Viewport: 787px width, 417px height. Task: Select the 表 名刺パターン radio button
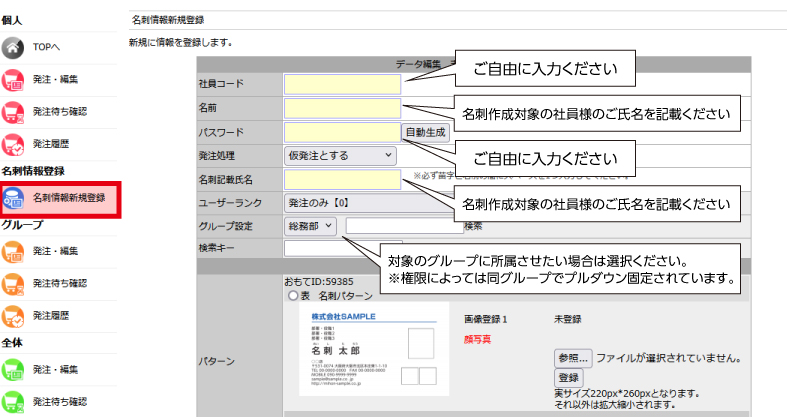[293, 296]
